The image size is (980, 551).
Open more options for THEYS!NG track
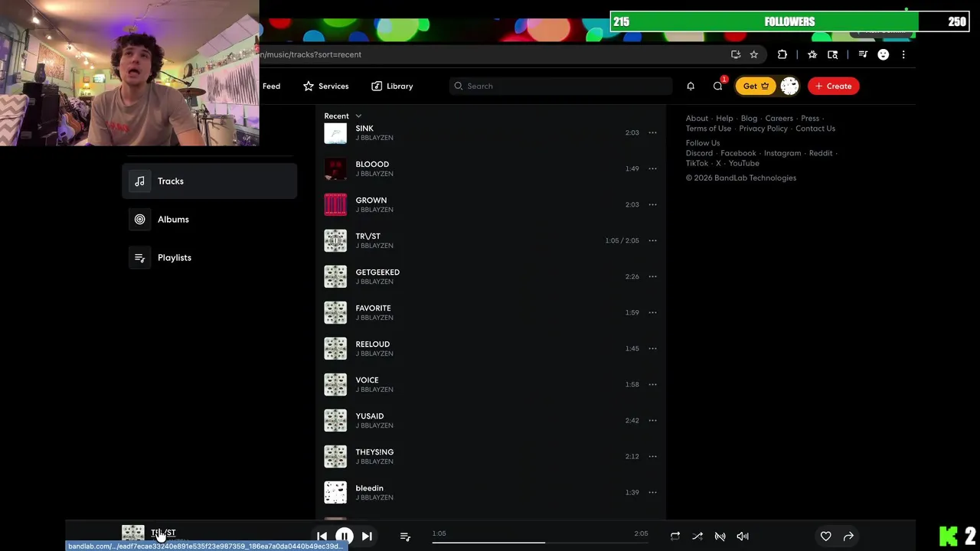(x=652, y=457)
